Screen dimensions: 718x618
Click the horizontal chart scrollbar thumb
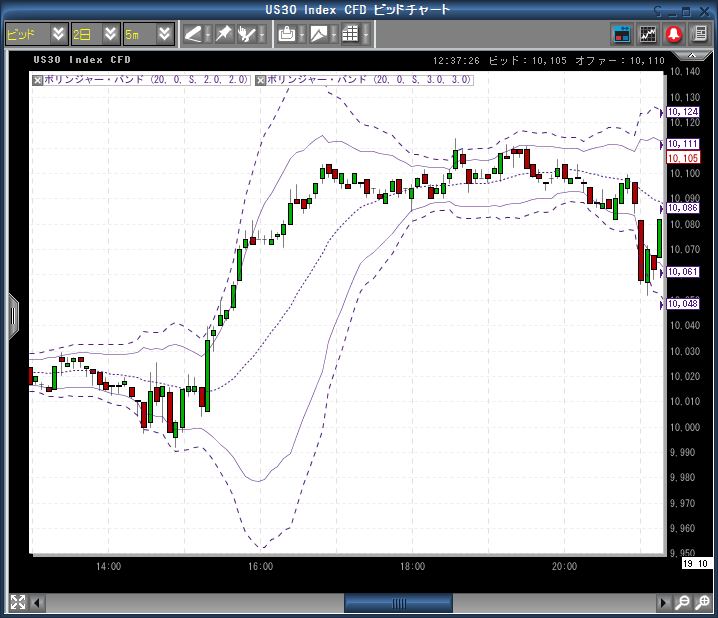tap(398, 603)
